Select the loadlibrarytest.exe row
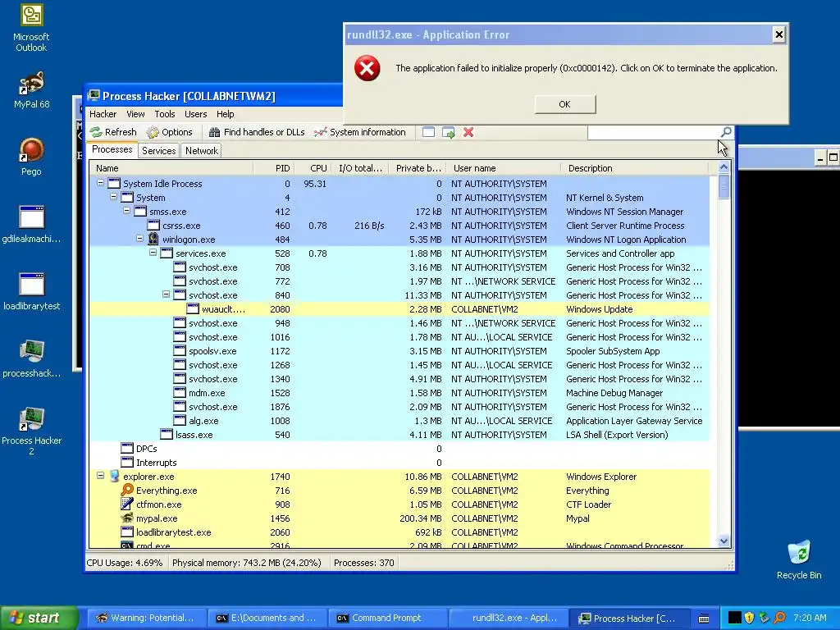 pyautogui.click(x=399, y=532)
